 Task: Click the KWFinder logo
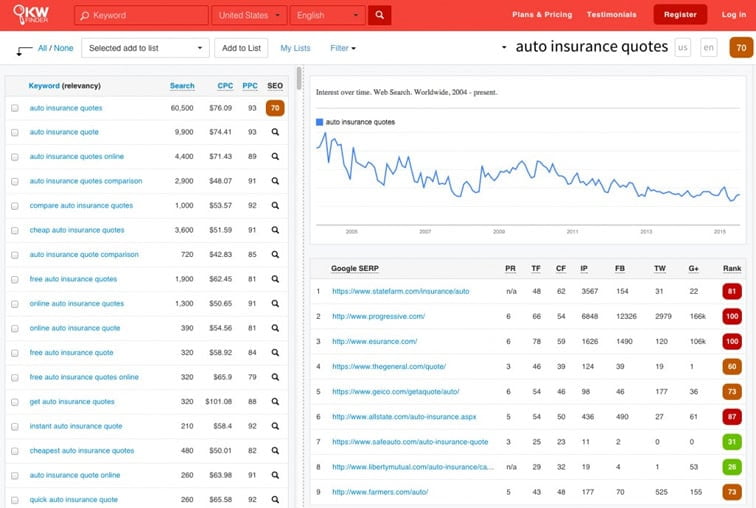pyautogui.click(x=31, y=14)
